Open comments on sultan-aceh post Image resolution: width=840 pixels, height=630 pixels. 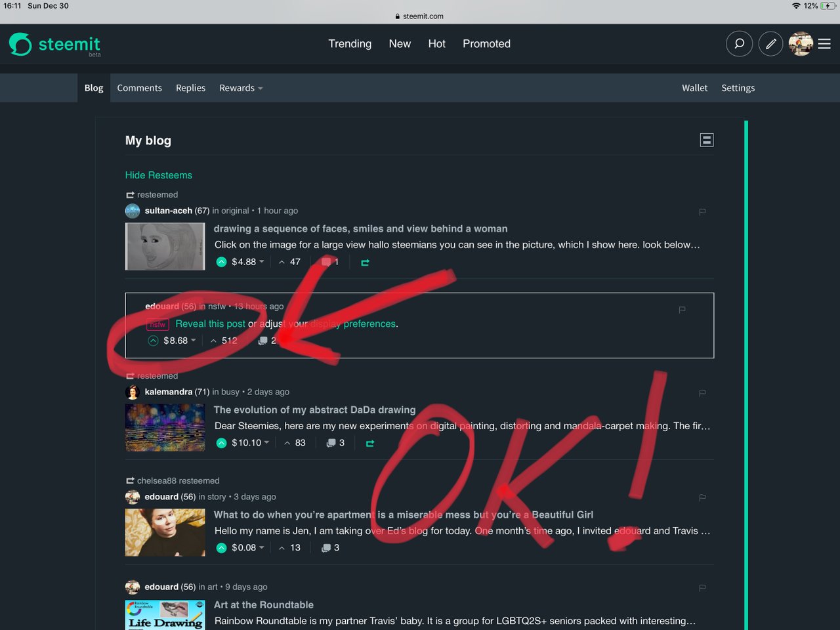pyautogui.click(x=330, y=262)
